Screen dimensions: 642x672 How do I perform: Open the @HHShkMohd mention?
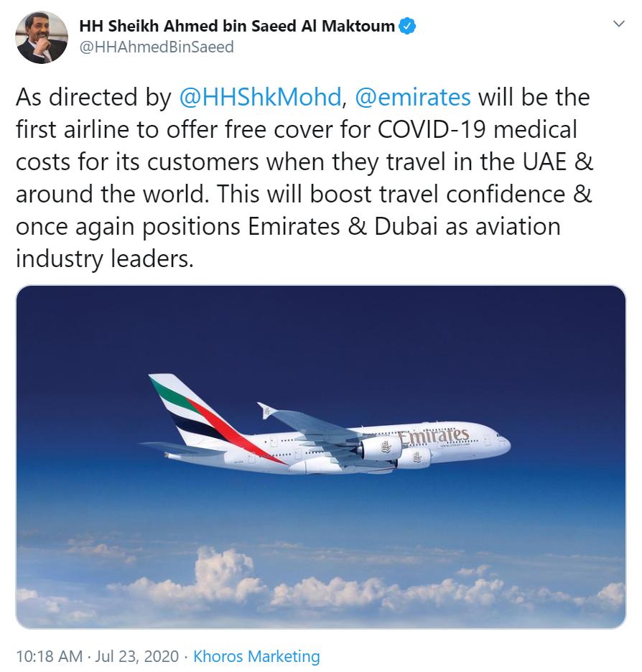tap(260, 98)
